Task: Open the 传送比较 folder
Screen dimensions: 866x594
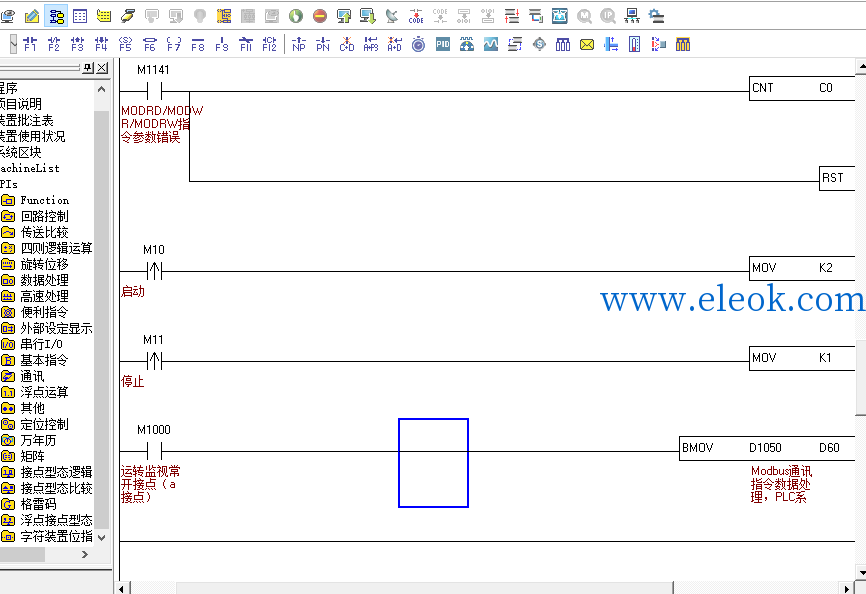Action: tap(44, 232)
